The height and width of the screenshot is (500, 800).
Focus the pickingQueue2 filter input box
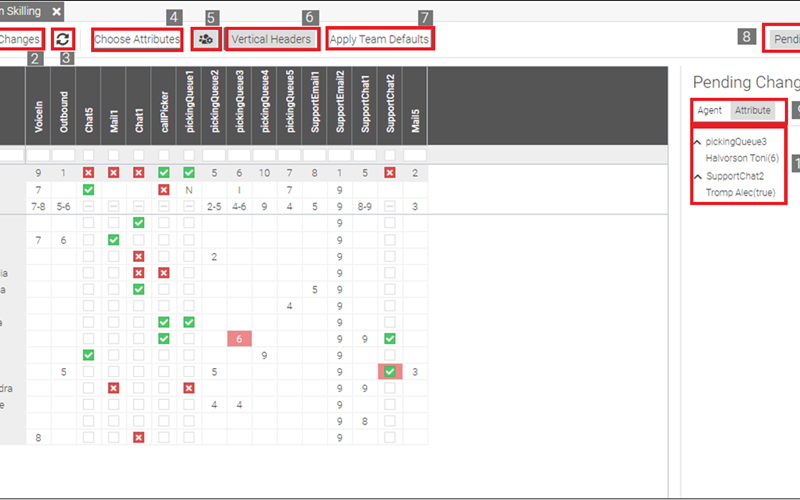[214, 155]
